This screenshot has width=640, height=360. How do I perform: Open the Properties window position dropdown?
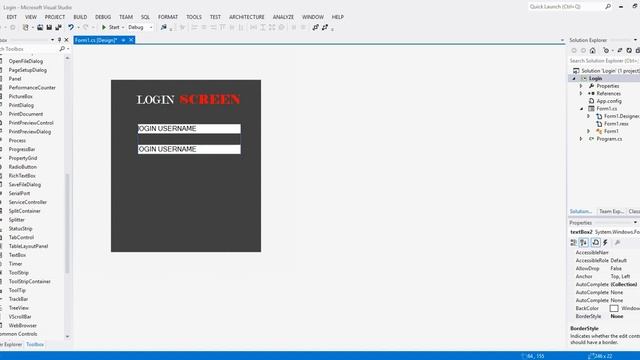click(x=635, y=223)
